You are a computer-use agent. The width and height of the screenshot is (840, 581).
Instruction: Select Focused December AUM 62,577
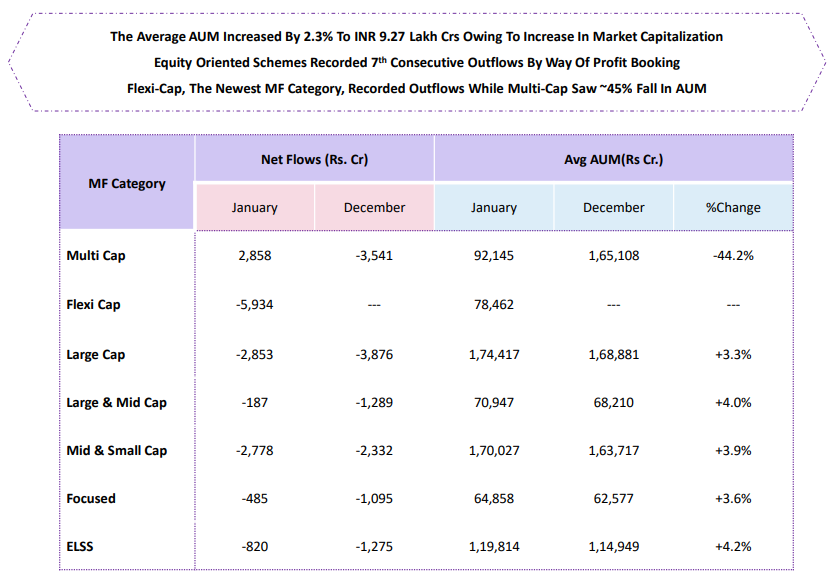(x=613, y=499)
